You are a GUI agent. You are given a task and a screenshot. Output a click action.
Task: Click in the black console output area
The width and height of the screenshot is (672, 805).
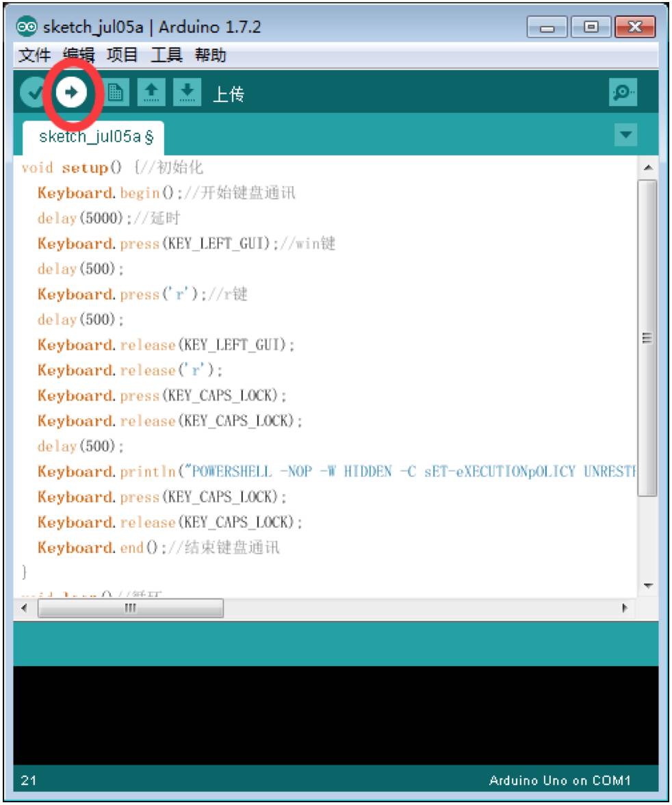tap(336, 715)
